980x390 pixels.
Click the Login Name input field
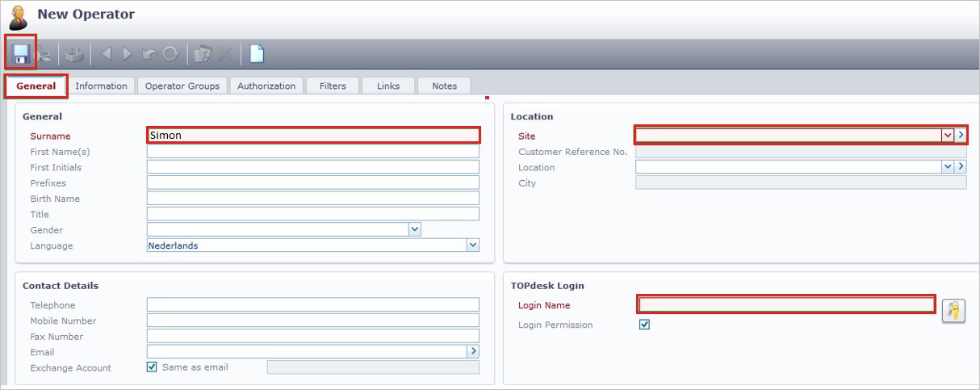[786, 305]
